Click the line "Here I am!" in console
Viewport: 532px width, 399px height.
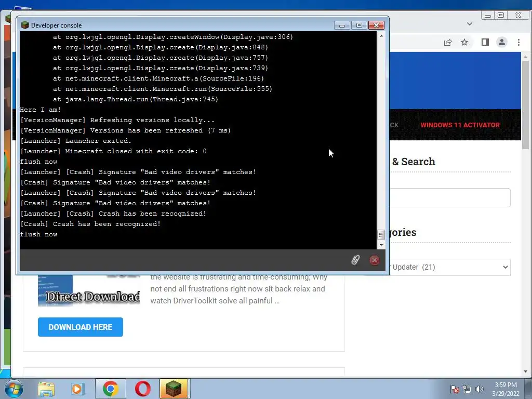[x=41, y=110]
